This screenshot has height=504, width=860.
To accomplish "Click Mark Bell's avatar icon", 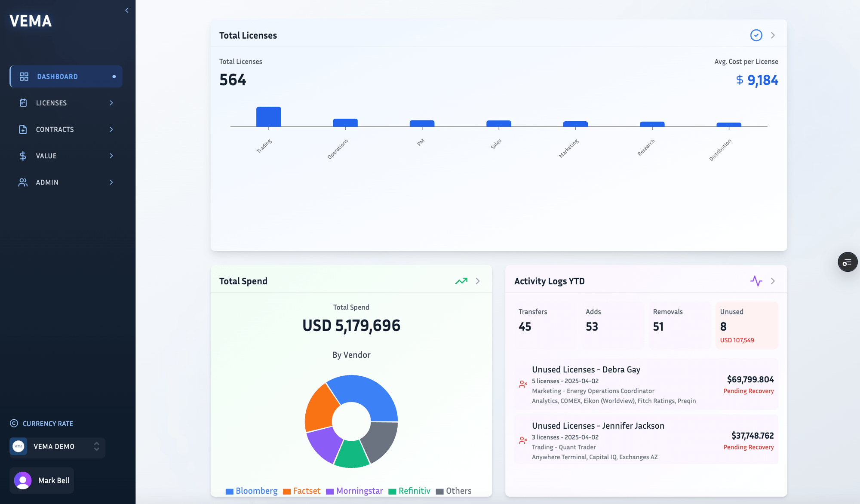I will point(23,480).
